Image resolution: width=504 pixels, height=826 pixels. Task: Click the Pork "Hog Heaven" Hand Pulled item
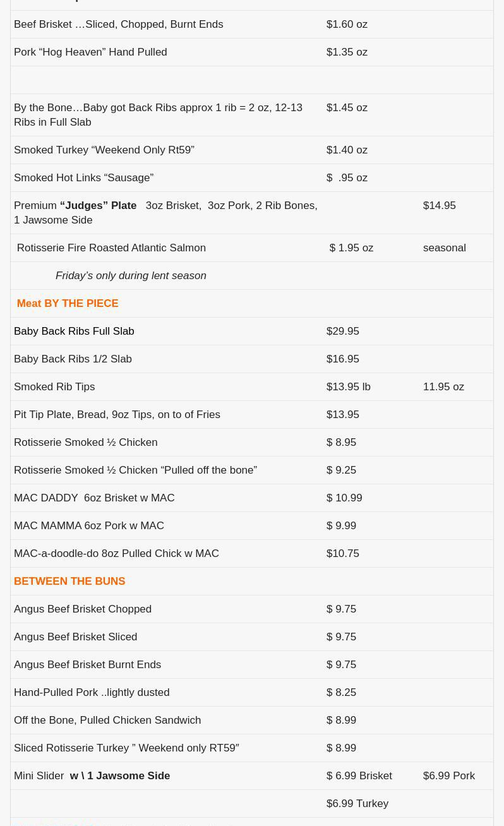90,52
